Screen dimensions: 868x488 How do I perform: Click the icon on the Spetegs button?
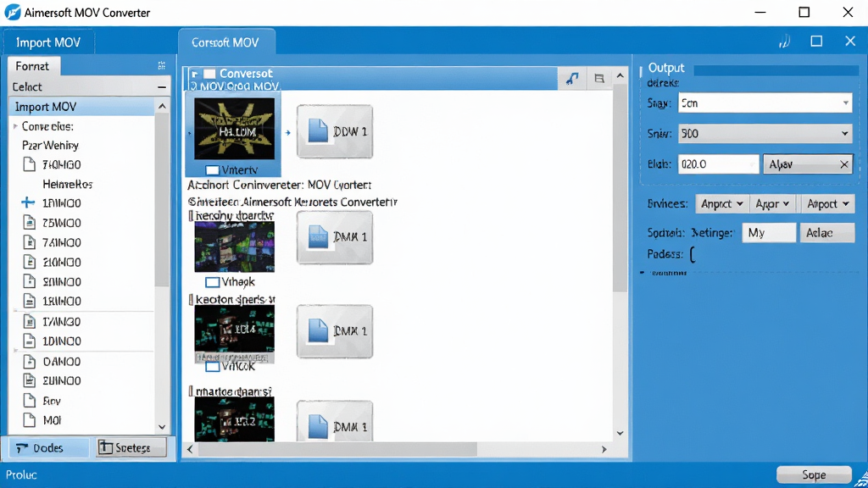pyautogui.click(x=105, y=447)
